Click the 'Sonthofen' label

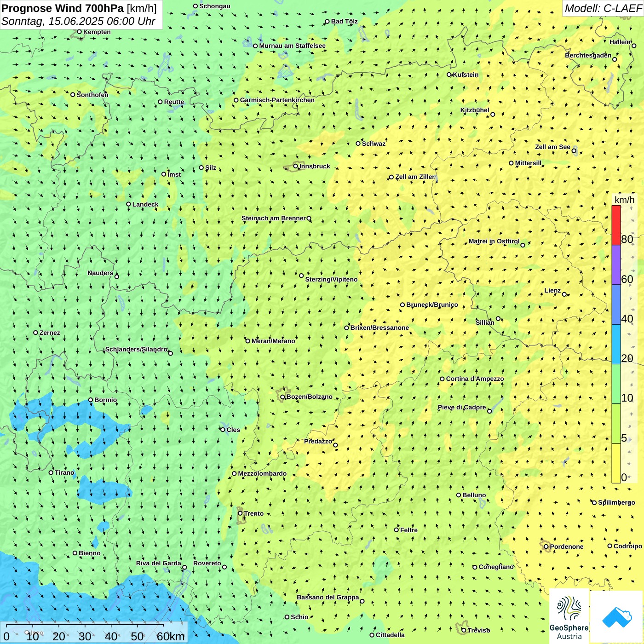(x=92, y=95)
